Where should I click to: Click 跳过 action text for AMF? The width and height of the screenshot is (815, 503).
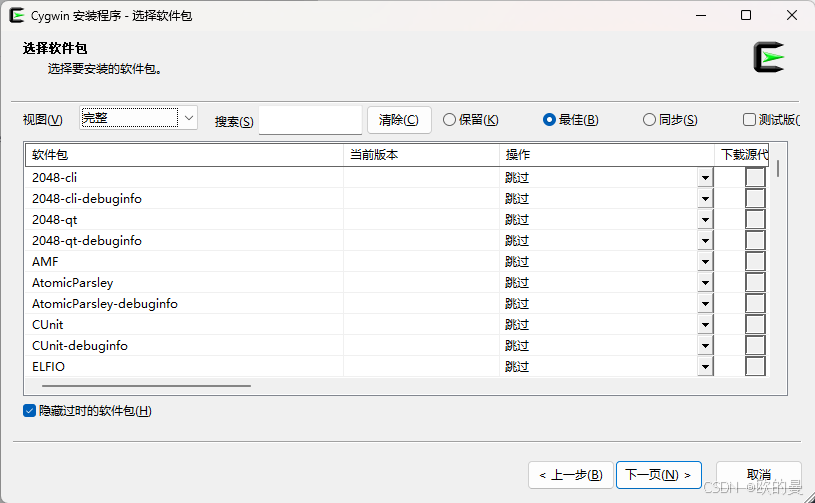pyautogui.click(x=517, y=261)
